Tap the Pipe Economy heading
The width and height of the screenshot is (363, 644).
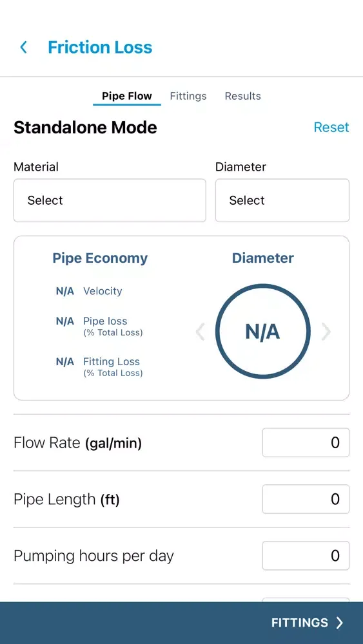100,258
